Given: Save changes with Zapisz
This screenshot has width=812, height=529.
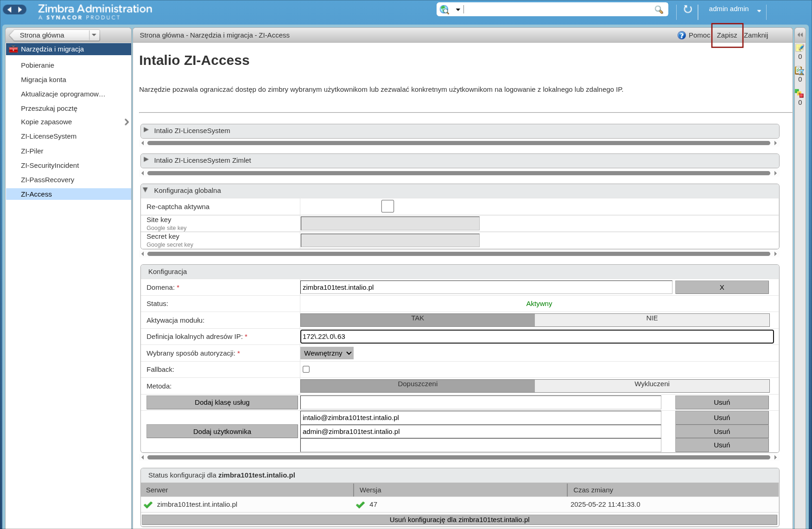Looking at the screenshot, I should click(727, 35).
